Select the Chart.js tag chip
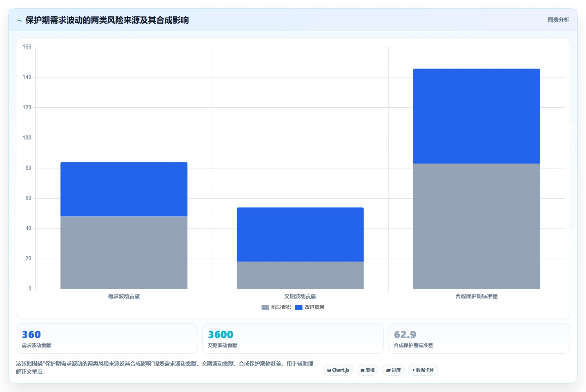The image size is (586, 392). point(338,370)
